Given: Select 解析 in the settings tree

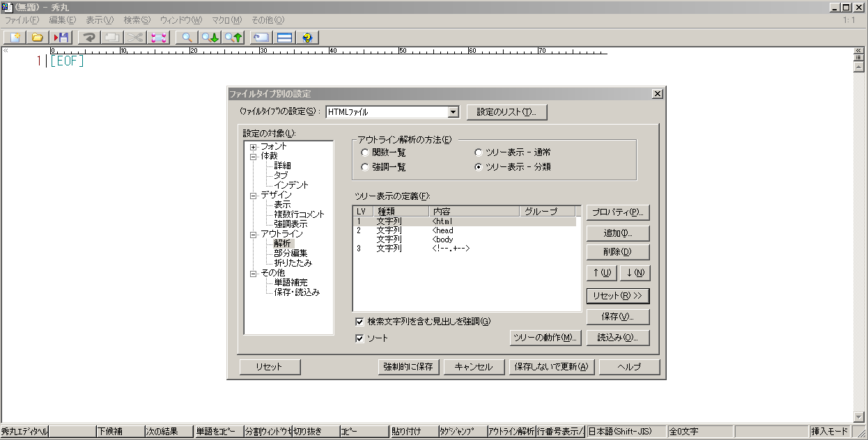Looking at the screenshot, I should coord(282,244).
